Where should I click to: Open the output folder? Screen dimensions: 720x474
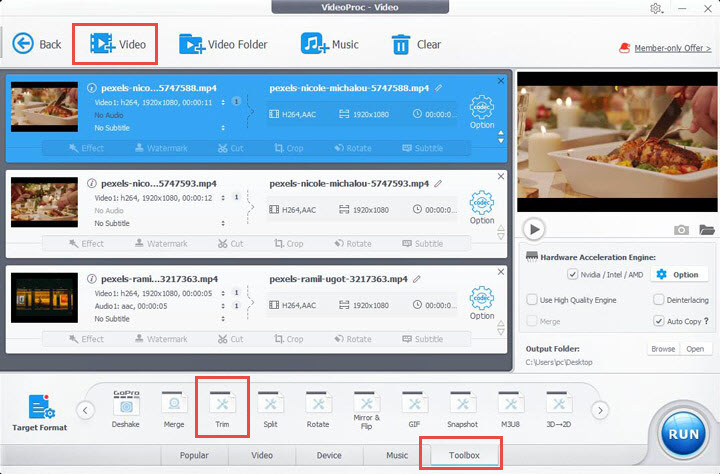[x=695, y=349]
